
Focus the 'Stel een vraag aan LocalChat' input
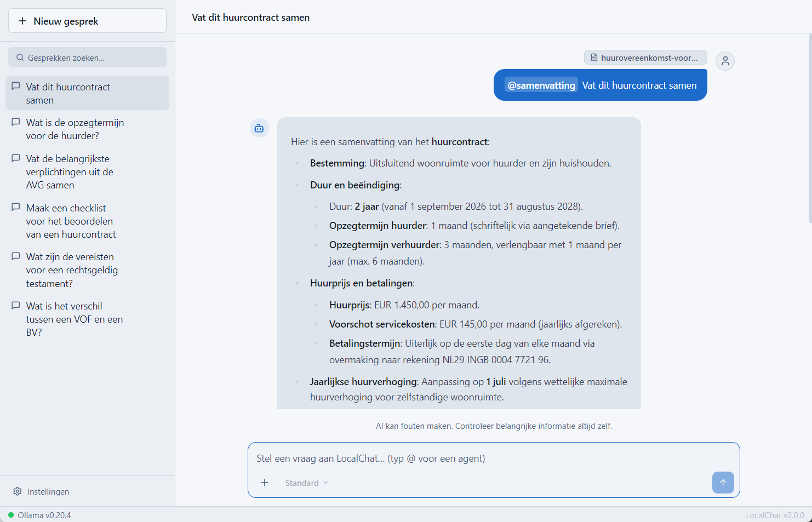coord(493,458)
